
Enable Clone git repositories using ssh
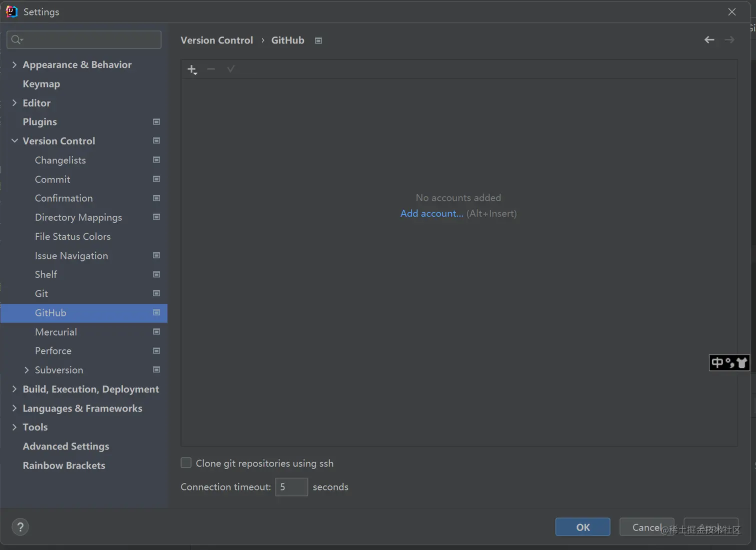coord(186,463)
